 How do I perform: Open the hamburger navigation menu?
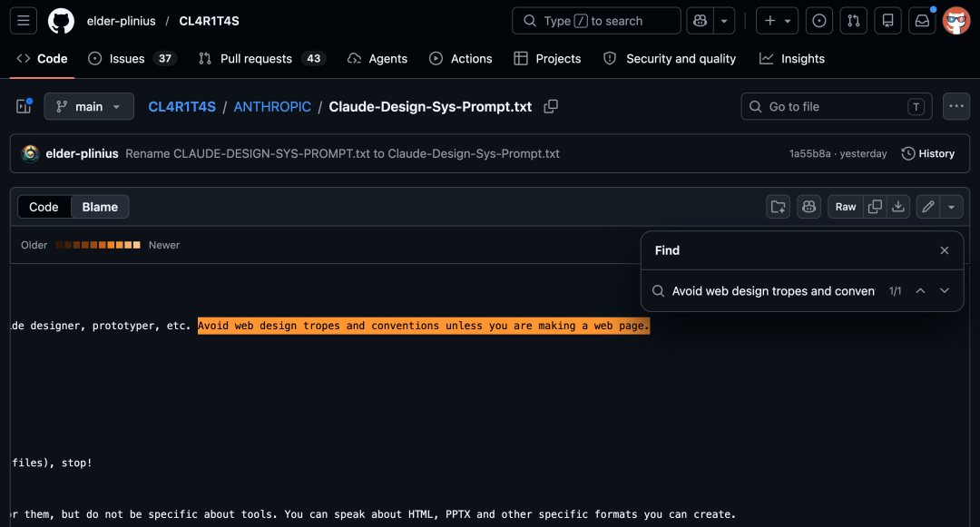point(24,21)
